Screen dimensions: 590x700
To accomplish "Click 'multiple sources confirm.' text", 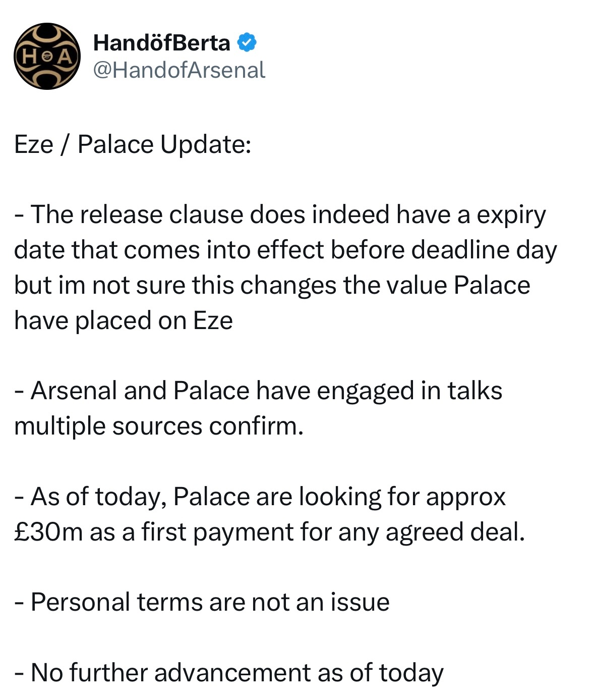I will point(159,426).
